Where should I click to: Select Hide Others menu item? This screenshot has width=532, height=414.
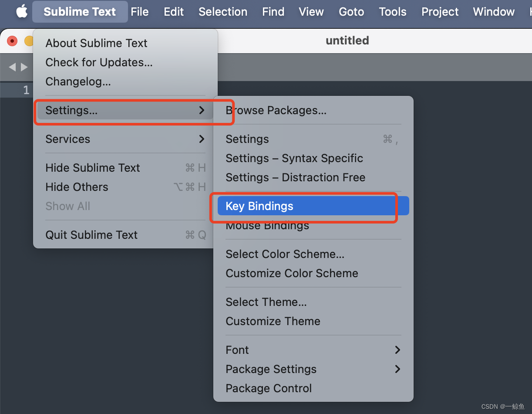(125, 187)
